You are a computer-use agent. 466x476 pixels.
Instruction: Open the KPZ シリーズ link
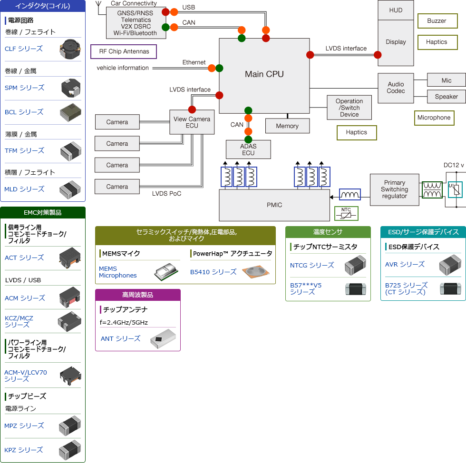pyautogui.click(x=24, y=450)
